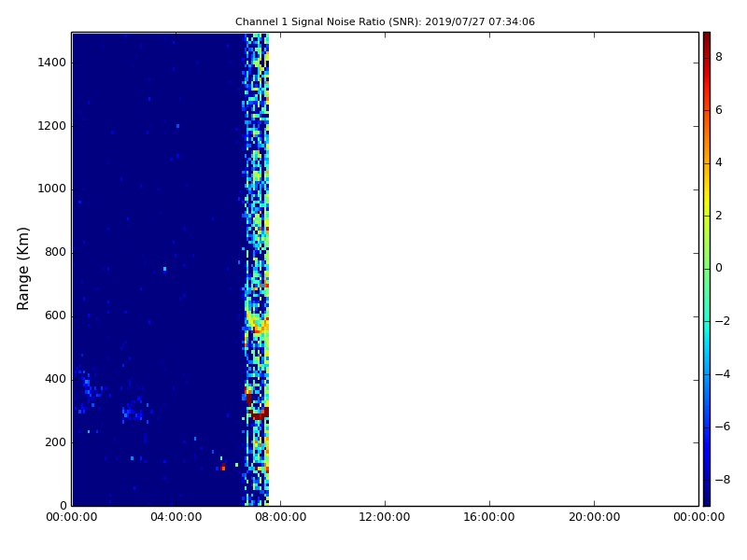Select the Range (Km) y-axis label
This screenshot has width=747, height=560.
click(x=22, y=269)
